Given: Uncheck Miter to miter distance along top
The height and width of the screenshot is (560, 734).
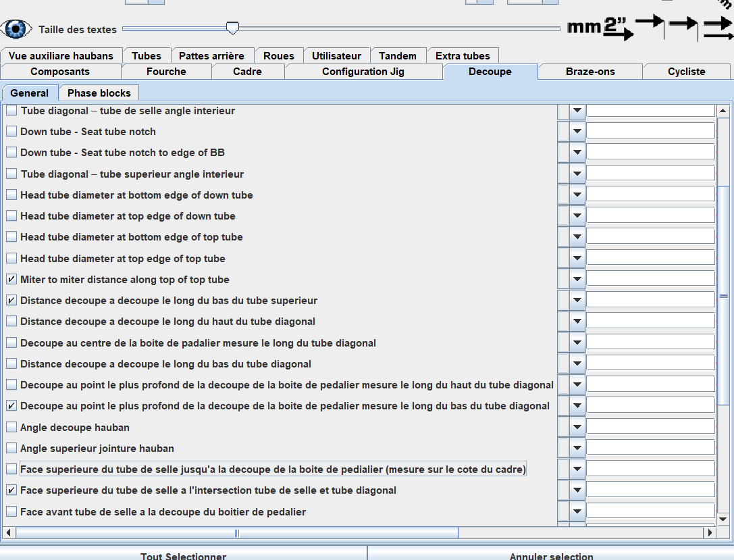Looking at the screenshot, I should click(x=11, y=279).
